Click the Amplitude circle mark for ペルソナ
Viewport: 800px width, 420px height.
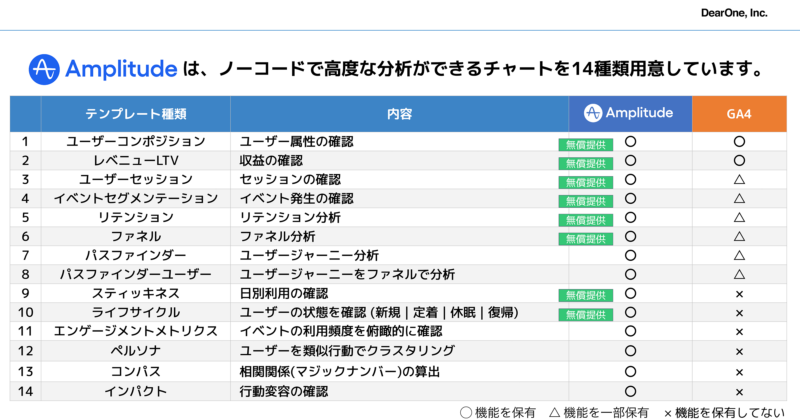click(x=631, y=351)
